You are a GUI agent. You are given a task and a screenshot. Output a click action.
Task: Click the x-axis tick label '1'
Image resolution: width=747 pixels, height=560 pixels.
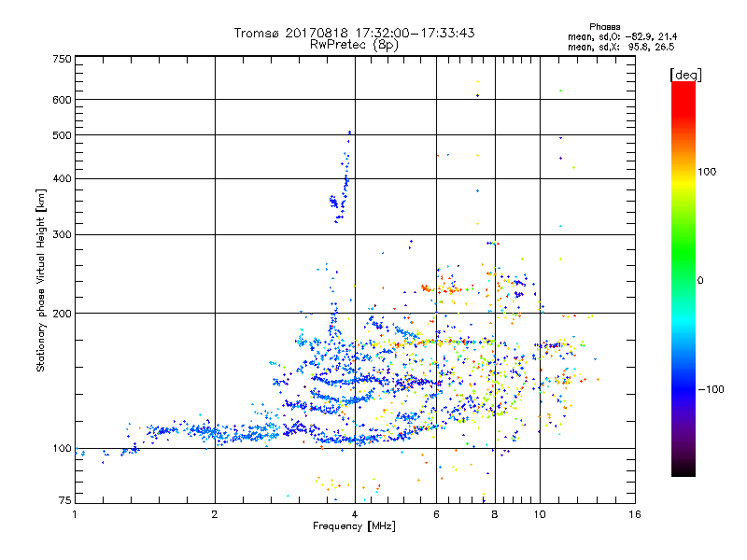coord(75,514)
